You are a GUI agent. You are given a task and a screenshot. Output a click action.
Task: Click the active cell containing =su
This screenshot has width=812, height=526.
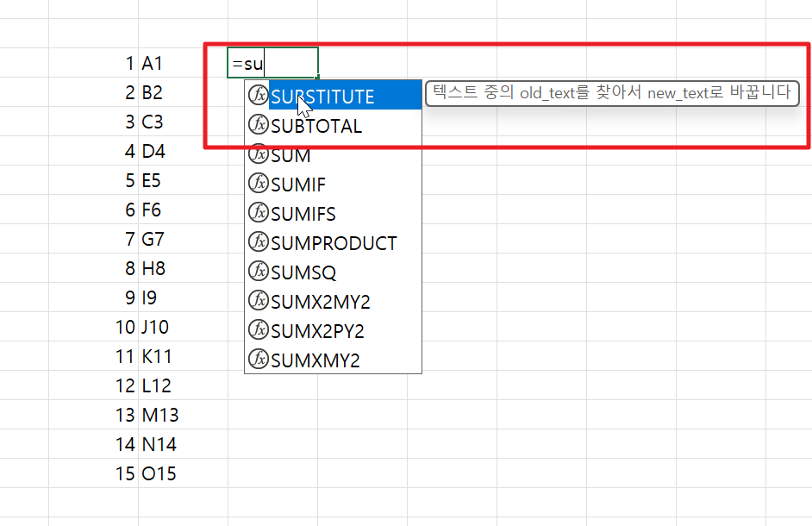[273, 63]
